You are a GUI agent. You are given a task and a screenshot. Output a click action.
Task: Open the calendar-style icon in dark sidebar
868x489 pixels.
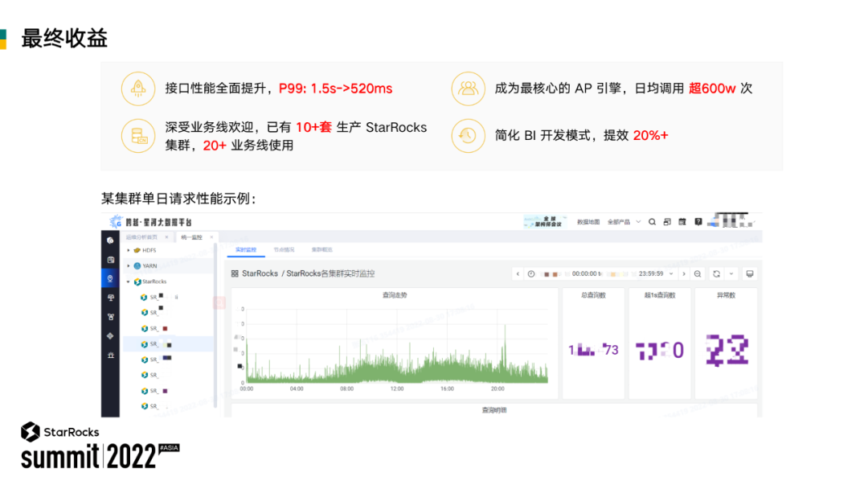(110, 260)
